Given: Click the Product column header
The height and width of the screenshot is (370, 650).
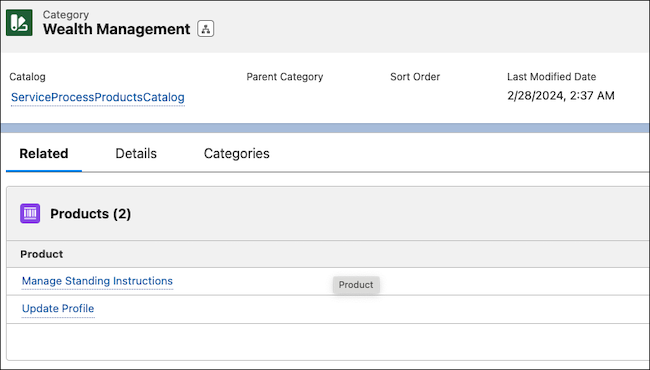Looking at the screenshot, I should point(41,254).
